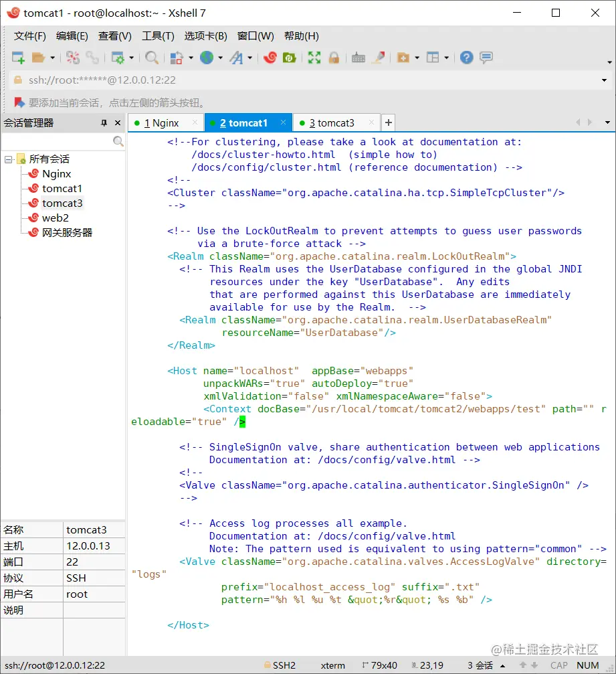The height and width of the screenshot is (674, 616).
Task: Switch to the 1 Nginx tab
Action: pos(161,123)
